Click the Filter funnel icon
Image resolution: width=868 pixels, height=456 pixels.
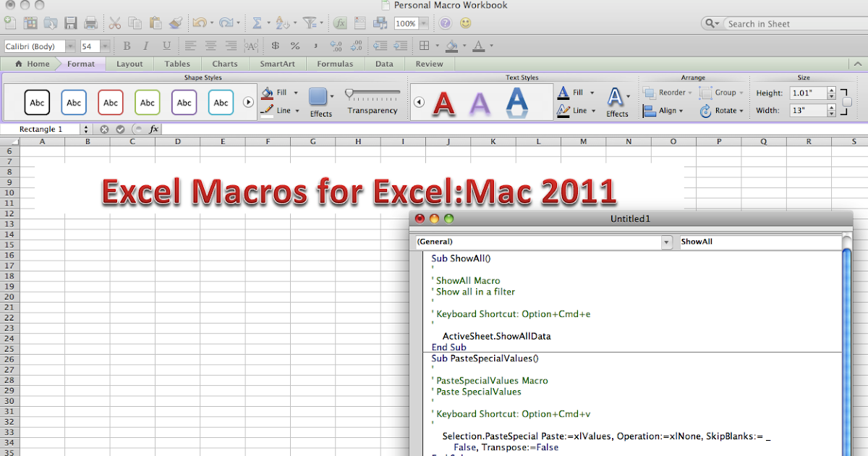point(309,23)
